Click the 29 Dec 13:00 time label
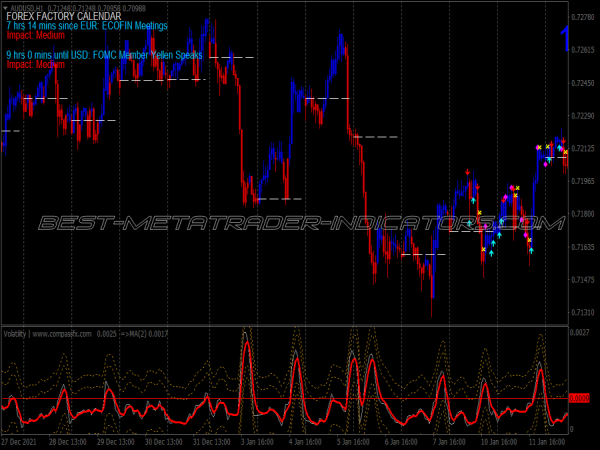Viewport: 600px width, 450px height. (116, 442)
